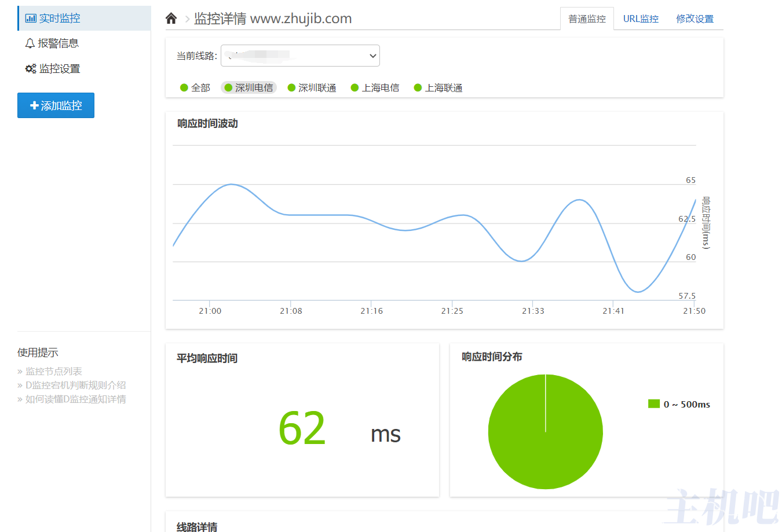
Task: Click the green pie chart
Action: point(545,432)
